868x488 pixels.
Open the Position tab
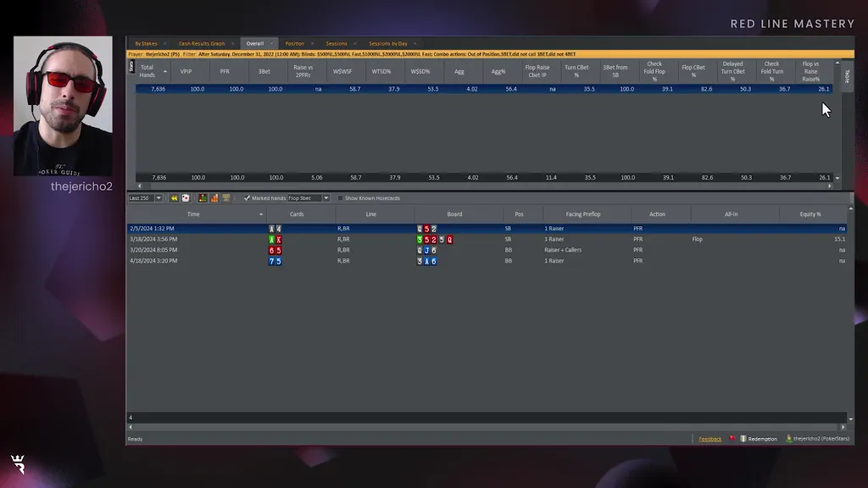click(294, 43)
